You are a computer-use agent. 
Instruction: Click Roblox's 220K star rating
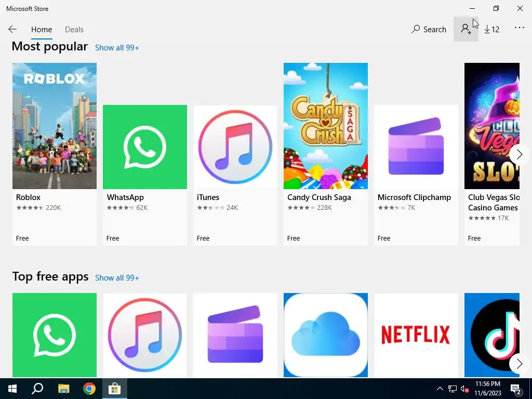pos(38,208)
